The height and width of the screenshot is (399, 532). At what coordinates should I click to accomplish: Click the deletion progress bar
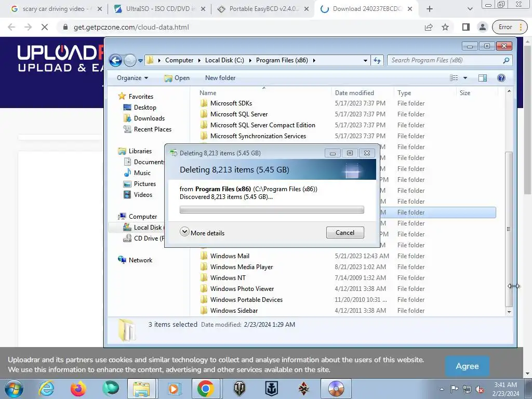pyautogui.click(x=272, y=210)
